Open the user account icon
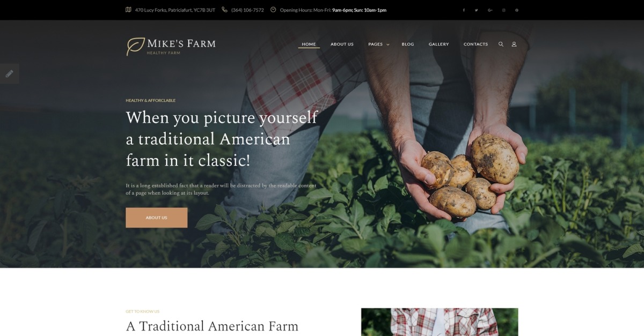The height and width of the screenshot is (336, 644). click(514, 44)
